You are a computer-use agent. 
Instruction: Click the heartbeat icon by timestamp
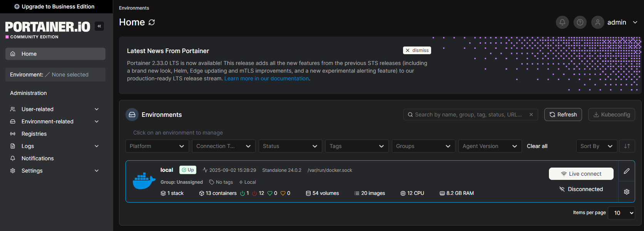pyautogui.click(x=205, y=170)
